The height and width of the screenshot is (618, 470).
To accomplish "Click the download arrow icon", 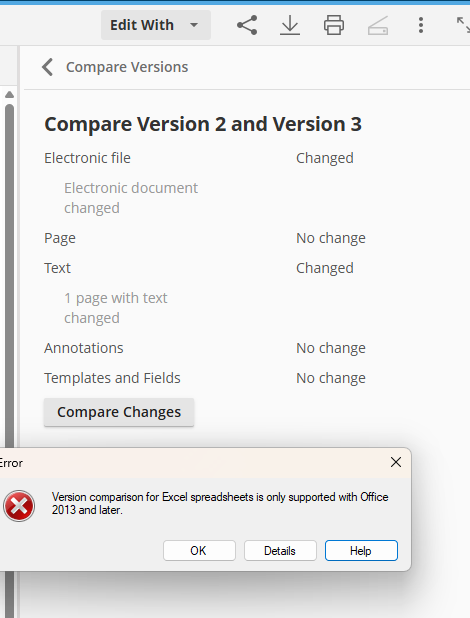I will [x=290, y=25].
